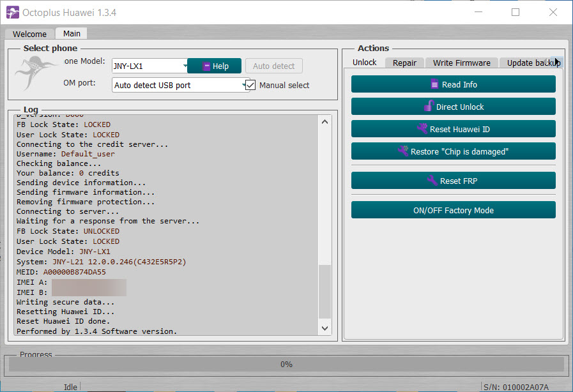Open the Write Firmware tab
573x392 pixels.
[462, 63]
